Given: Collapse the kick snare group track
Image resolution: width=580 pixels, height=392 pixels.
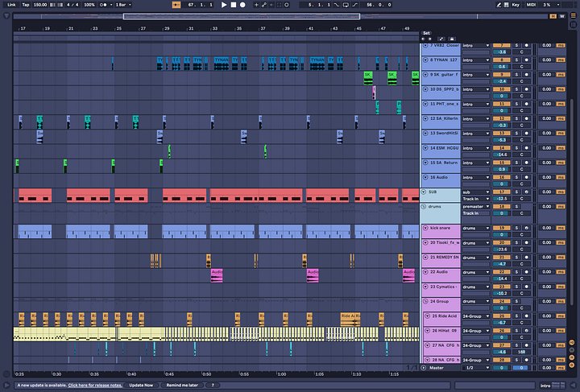Looking at the screenshot, I should [425, 228].
